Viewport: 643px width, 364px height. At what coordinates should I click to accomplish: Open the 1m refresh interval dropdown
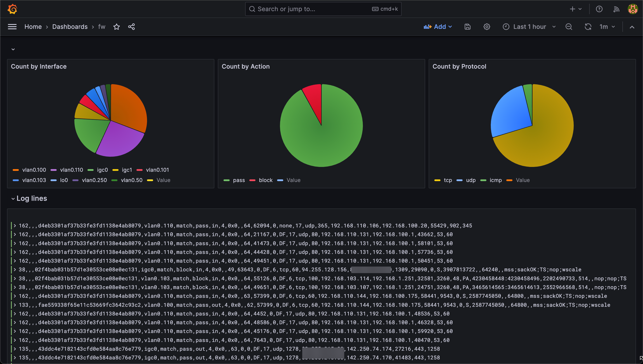tap(607, 27)
